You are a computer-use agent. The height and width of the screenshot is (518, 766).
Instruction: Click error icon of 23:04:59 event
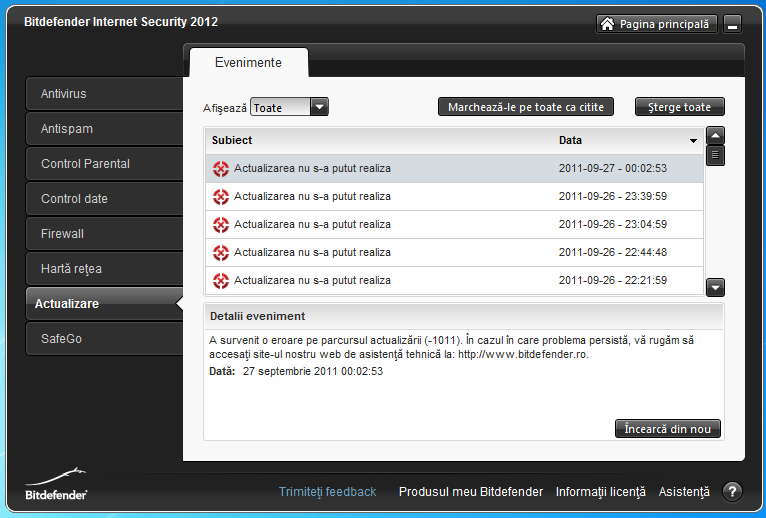point(221,225)
